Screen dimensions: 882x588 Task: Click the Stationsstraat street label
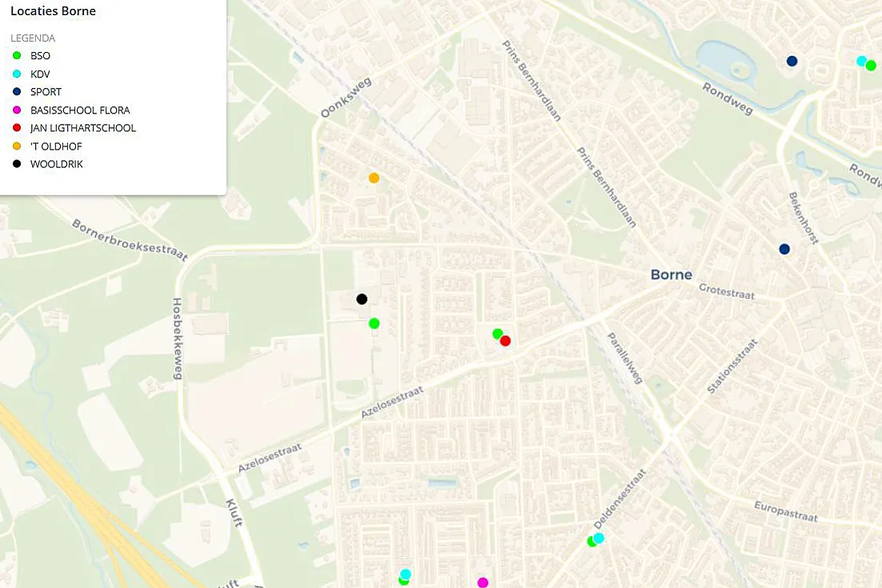tap(732, 366)
